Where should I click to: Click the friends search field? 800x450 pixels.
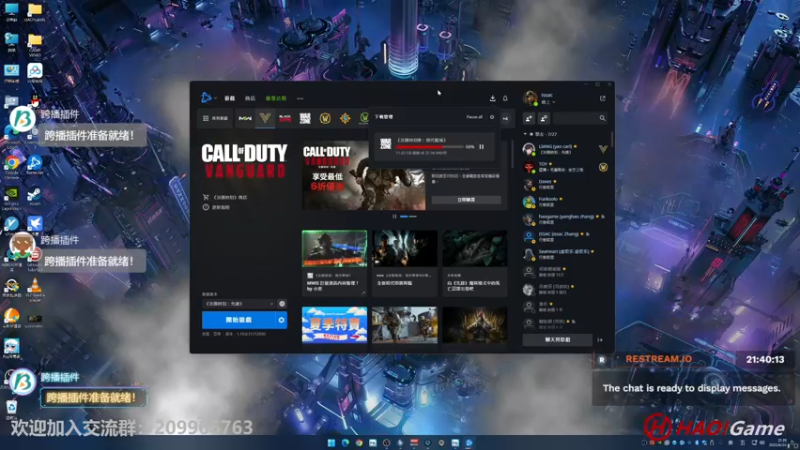click(580, 118)
